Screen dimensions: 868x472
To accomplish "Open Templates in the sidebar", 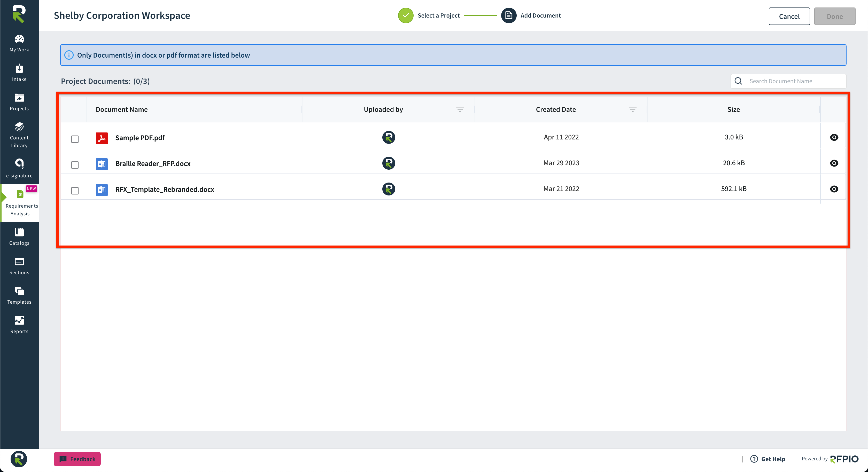I will click(19, 295).
